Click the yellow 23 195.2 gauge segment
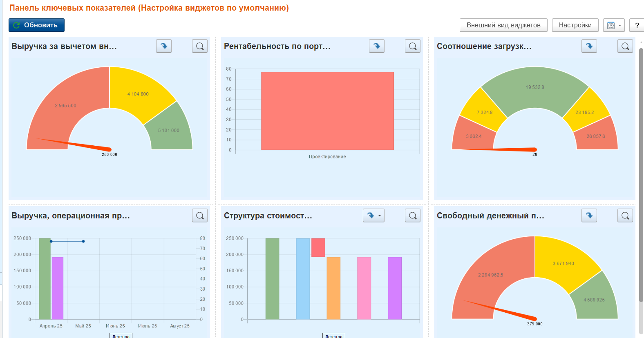644x338 pixels. tap(585, 112)
